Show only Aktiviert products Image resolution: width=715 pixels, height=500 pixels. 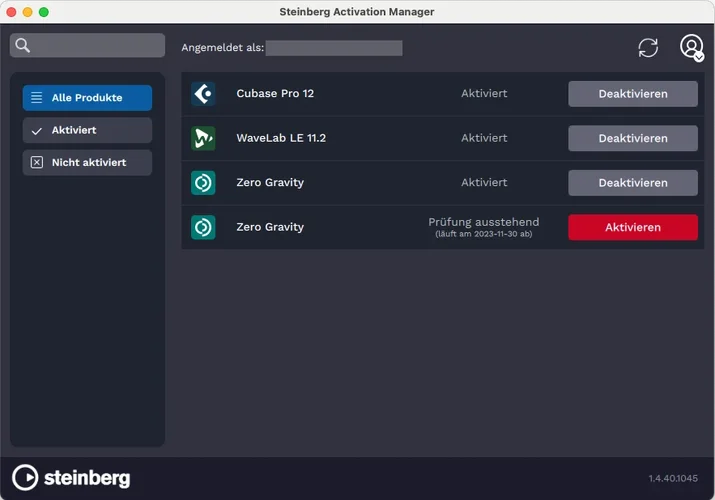pos(88,130)
